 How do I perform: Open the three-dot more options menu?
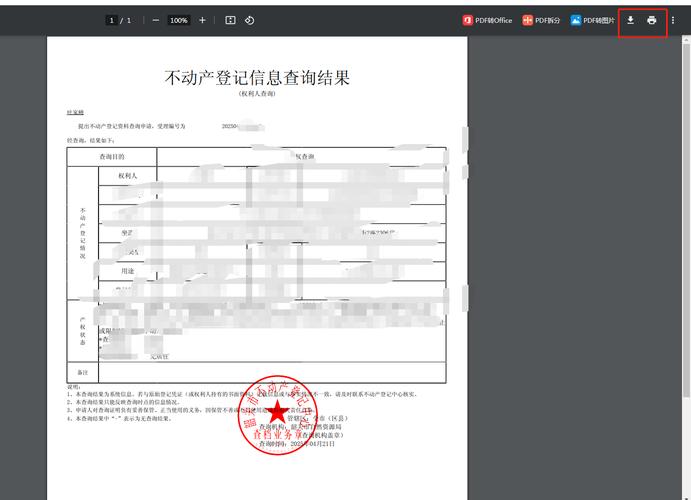tap(673, 20)
